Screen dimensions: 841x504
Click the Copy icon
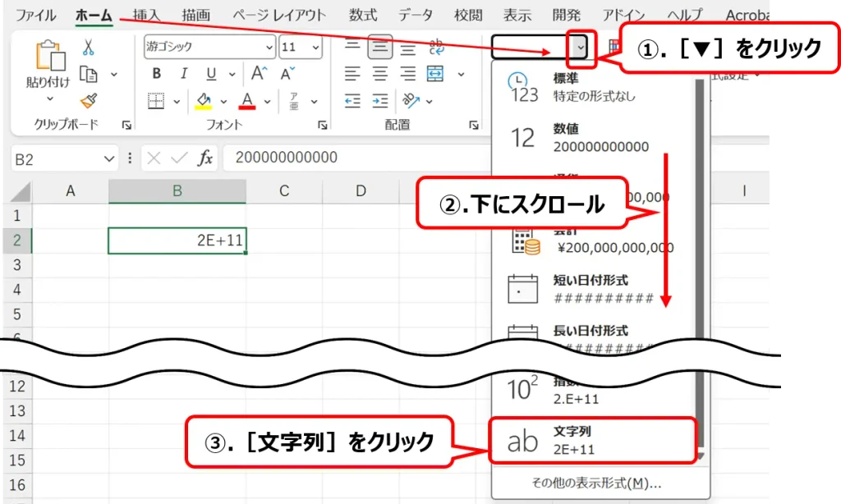point(89,74)
